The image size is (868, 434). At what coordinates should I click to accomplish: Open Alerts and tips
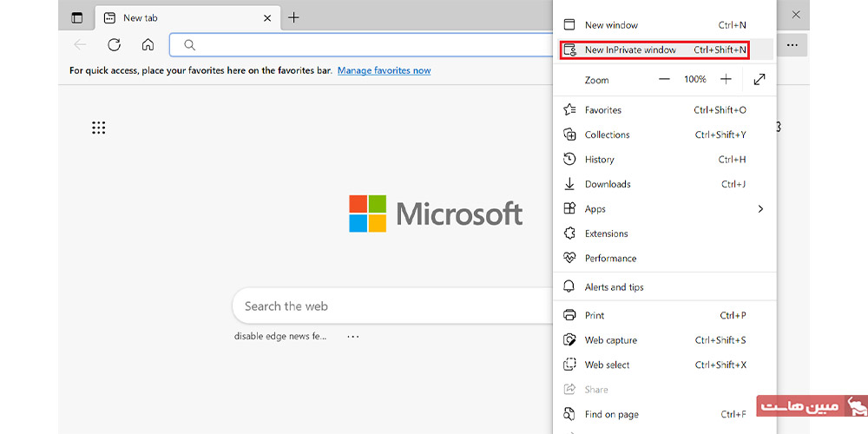665,286
